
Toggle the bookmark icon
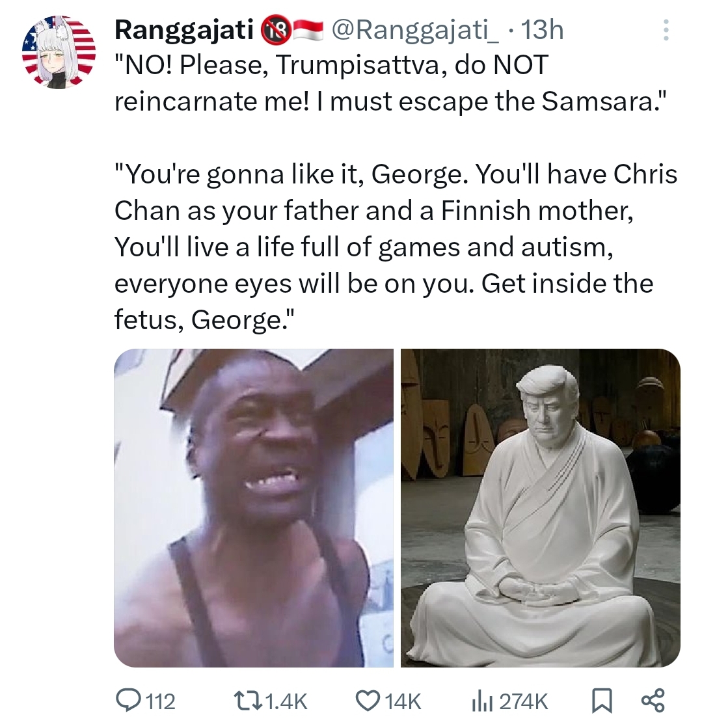(x=602, y=701)
